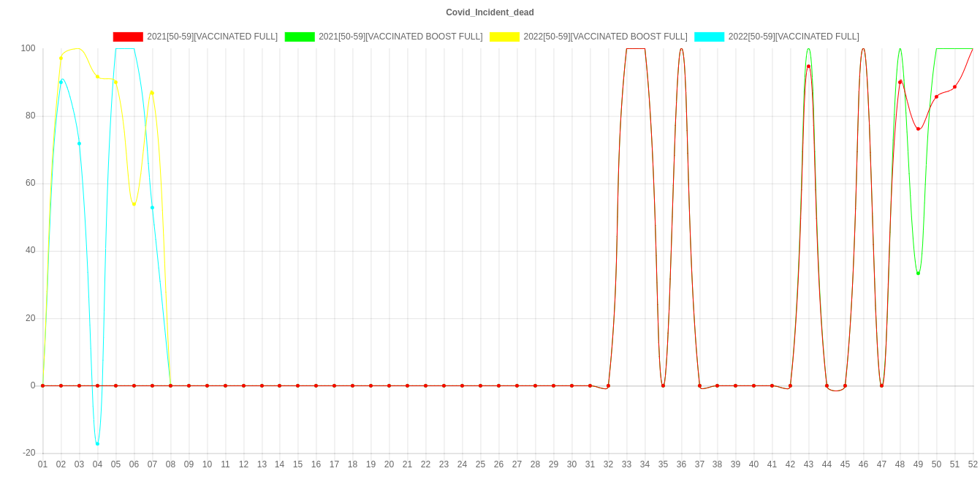Toggle the 2022[50-59][VACCINATED BOOST FULL] legend label
This screenshot has width=980, height=490.
click(x=604, y=37)
